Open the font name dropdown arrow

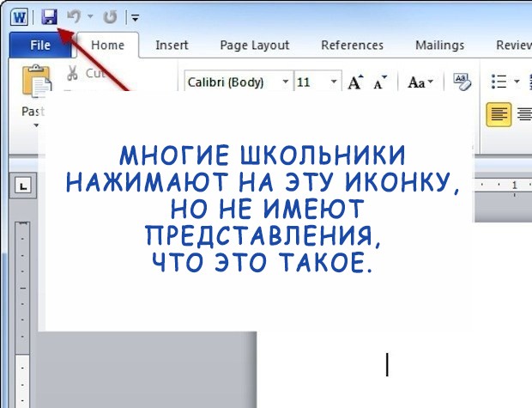[x=286, y=82]
